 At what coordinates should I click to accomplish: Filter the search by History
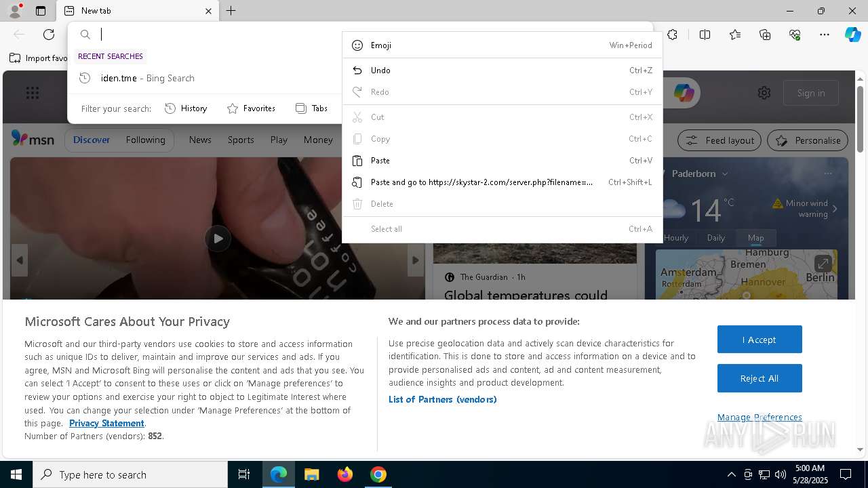click(x=186, y=108)
